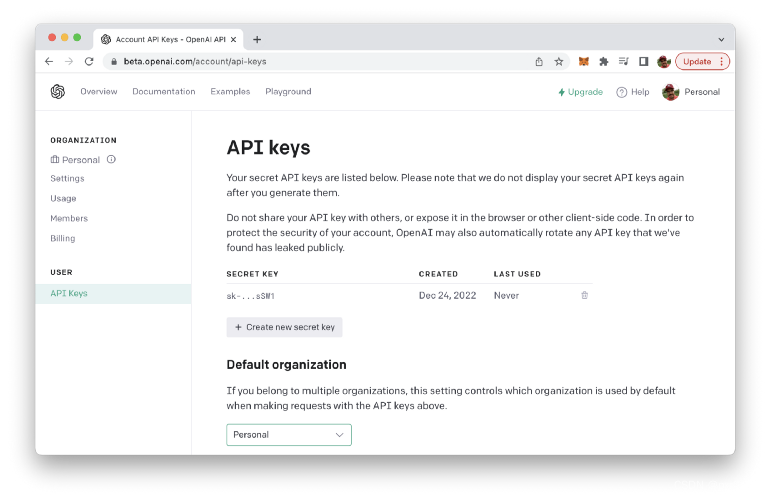Image resolution: width=770 pixels, height=501 pixels.
Task: Toggle the browser side panel icon
Action: (643, 61)
